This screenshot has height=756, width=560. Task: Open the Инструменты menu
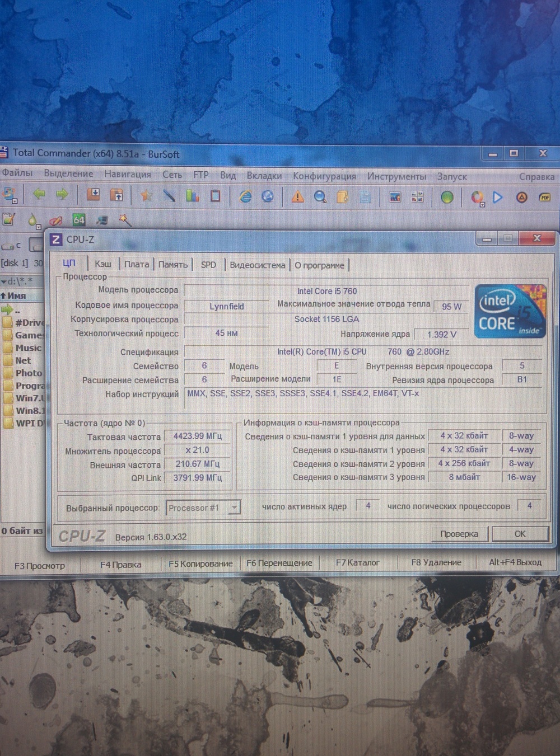(x=396, y=176)
